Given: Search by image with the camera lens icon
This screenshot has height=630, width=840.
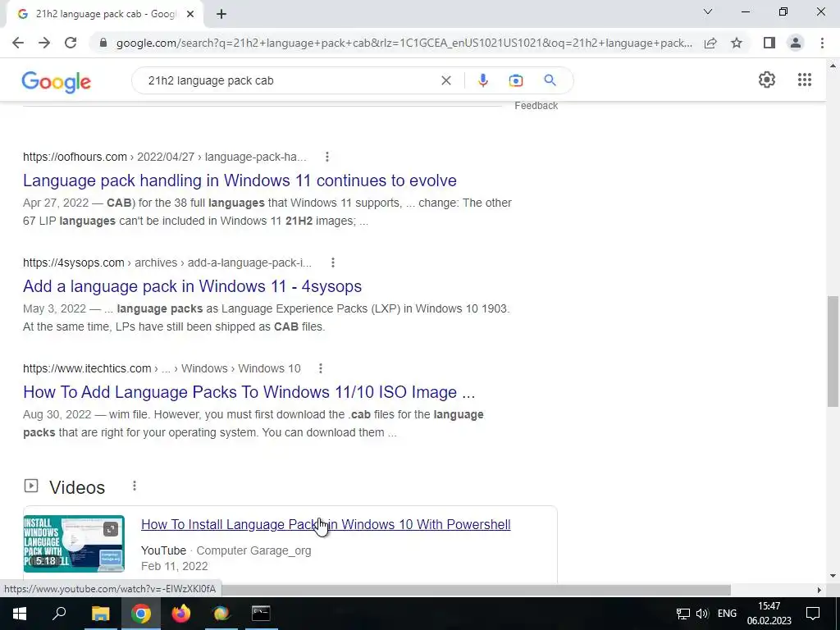Looking at the screenshot, I should tap(515, 80).
